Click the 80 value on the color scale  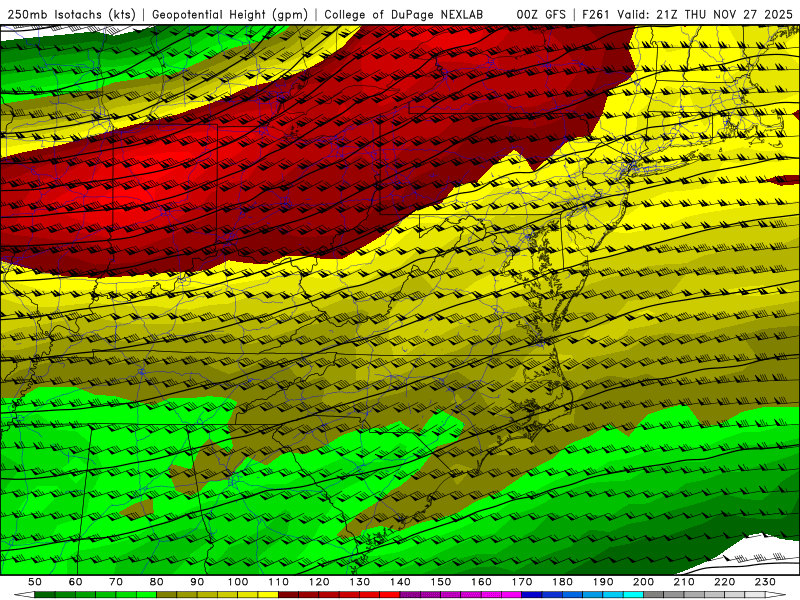tap(157, 582)
